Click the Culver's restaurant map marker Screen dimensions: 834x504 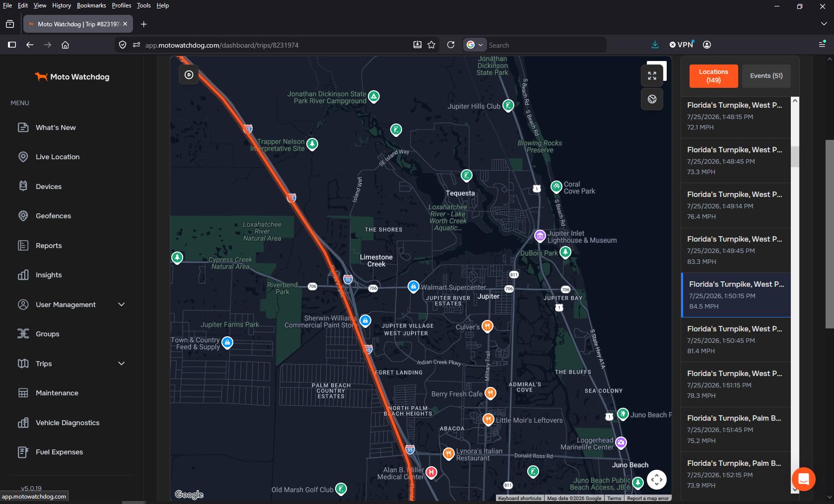click(487, 326)
